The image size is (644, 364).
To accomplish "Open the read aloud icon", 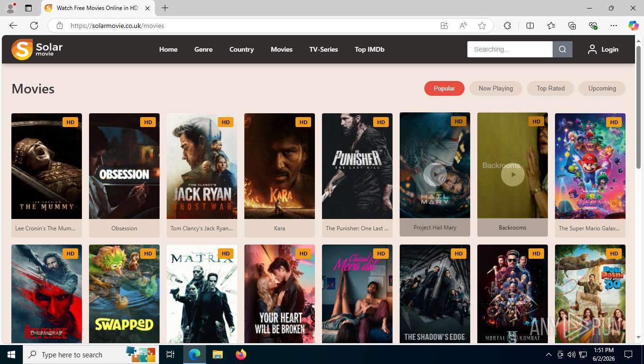I will click(463, 26).
